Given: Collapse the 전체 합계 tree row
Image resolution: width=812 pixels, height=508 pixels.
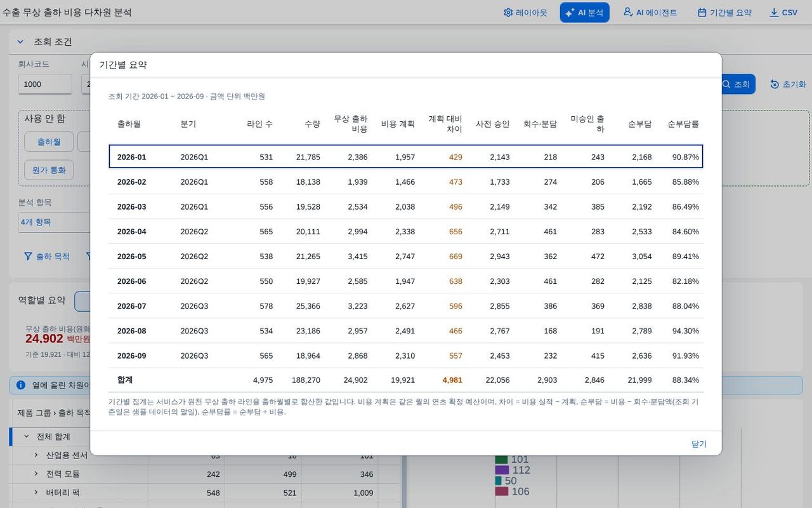Looking at the screenshot, I should pos(27,436).
